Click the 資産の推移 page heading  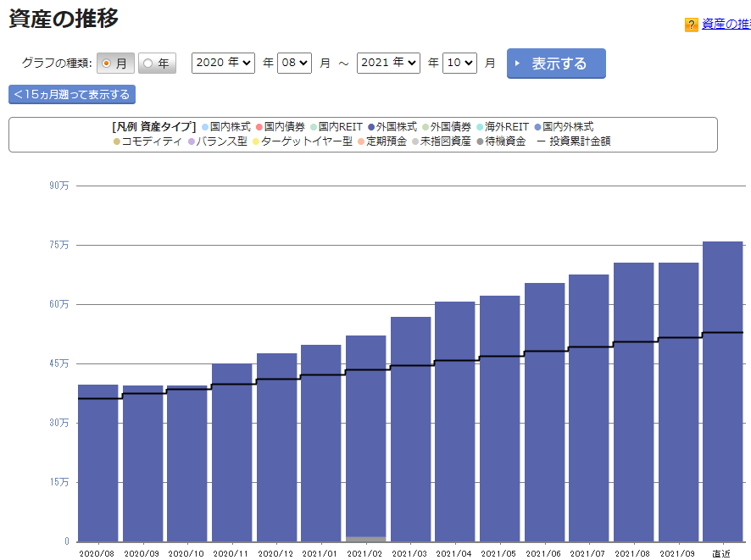tap(64, 19)
